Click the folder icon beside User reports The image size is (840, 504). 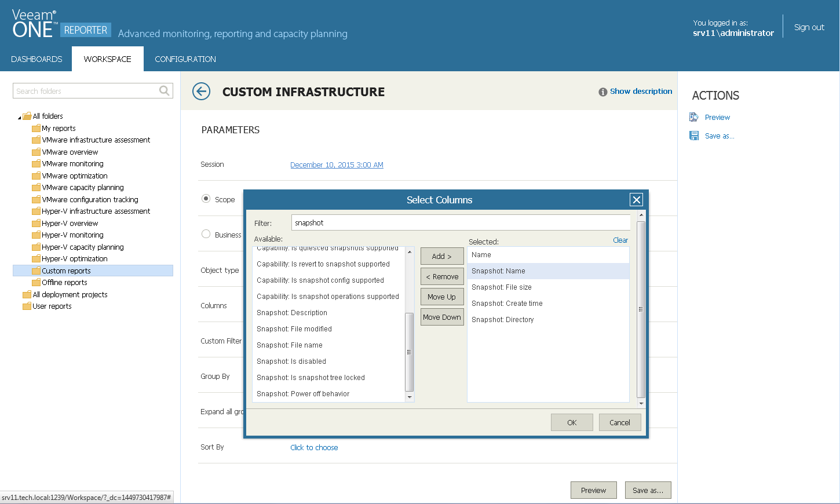tap(27, 306)
